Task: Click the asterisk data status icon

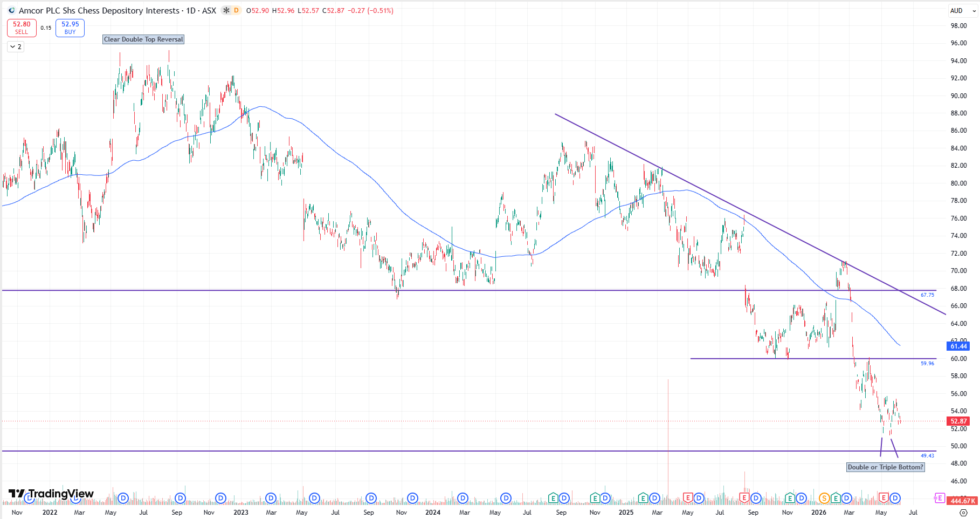Action: [226, 10]
